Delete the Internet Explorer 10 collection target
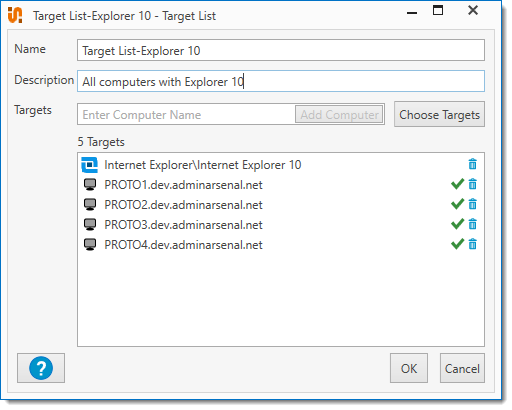Image resolution: width=512 pixels, height=410 pixels. point(472,164)
